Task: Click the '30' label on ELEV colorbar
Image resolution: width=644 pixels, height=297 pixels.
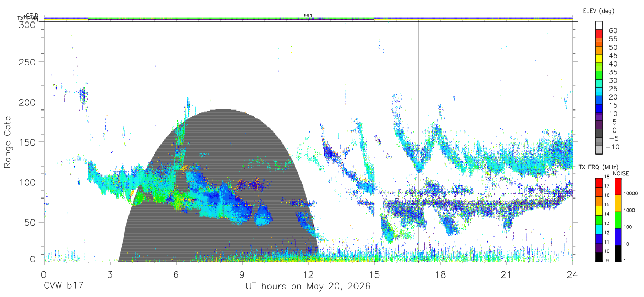Action: pos(612,80)
